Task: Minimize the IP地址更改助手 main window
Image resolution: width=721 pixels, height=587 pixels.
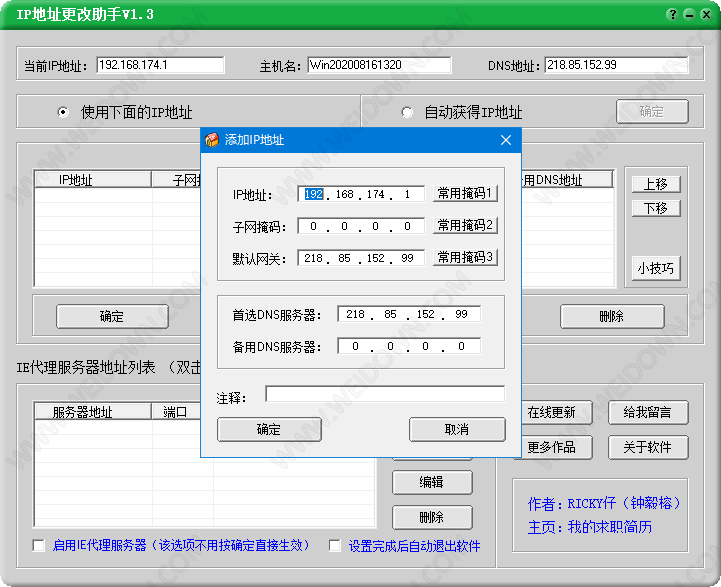Action: (x=689, y=14)
